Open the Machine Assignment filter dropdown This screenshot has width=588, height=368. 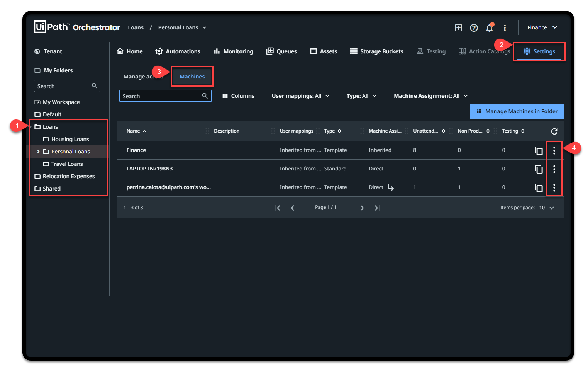430,96
